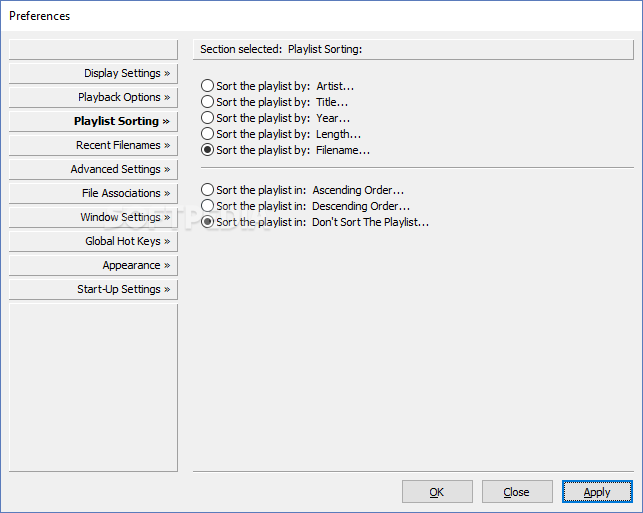643x513 pixels.
Task: Open the Display Settings section
Action: click(x=93, y=73)
